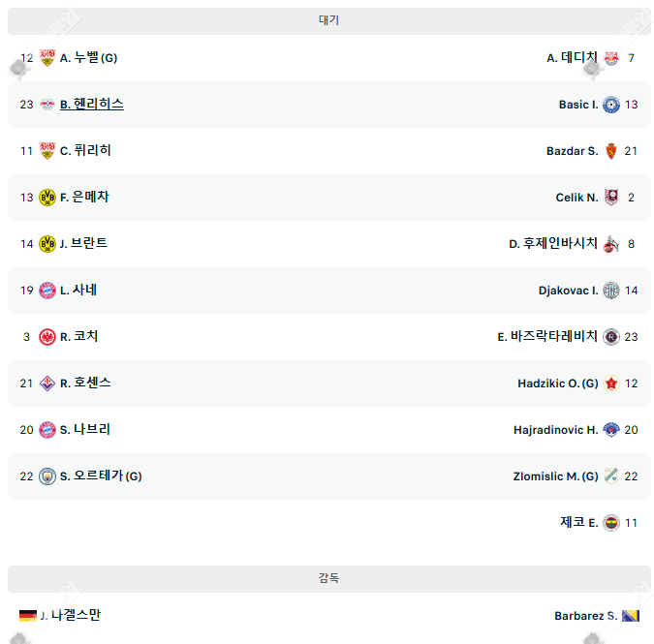This screenshot has height=644, width=654.
Task: Click coach J. 나겔스만 name
Action: pyautogui.click(x=71, y=616)
